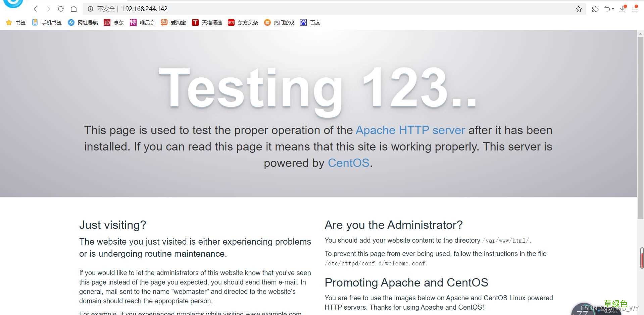Open the 热门游戏 bookmark

[x=279, y=22]
